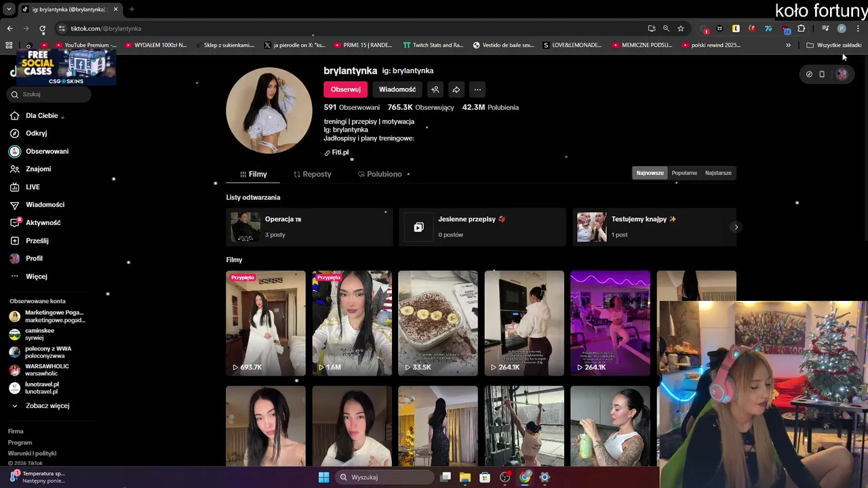This screenshot has height=488, width=868.
Task: Open YouTube Premium bookmark
Action: [x=86, y=45]
